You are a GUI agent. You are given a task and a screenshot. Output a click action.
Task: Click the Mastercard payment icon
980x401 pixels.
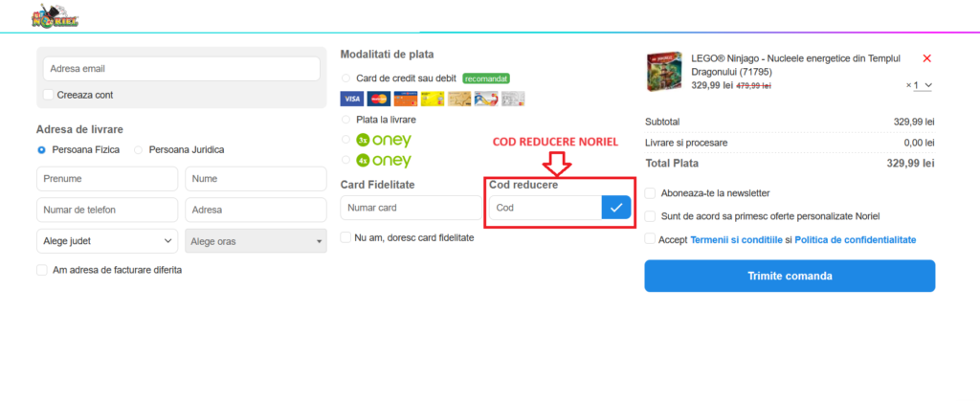[x=378, y=99]
